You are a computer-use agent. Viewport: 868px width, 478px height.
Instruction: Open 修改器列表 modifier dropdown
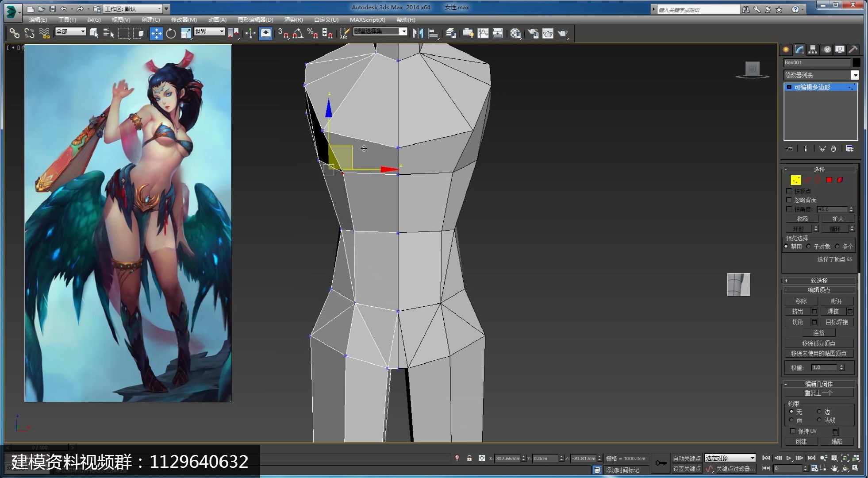(x=821, y=75)
